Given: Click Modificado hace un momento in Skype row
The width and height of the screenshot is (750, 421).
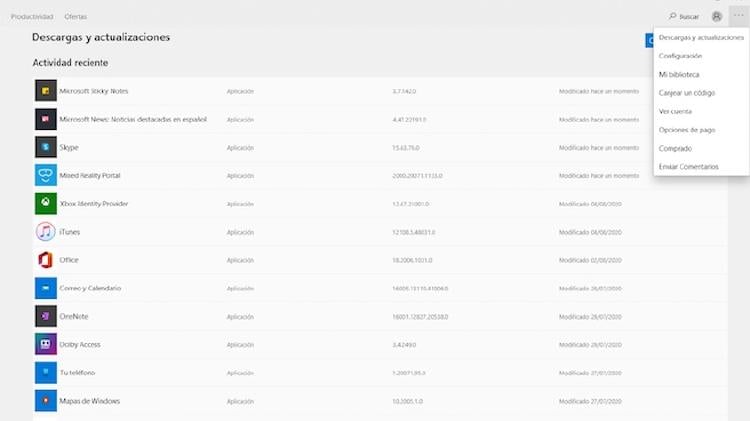Looking at the screenshot, I should click(599, 148).
